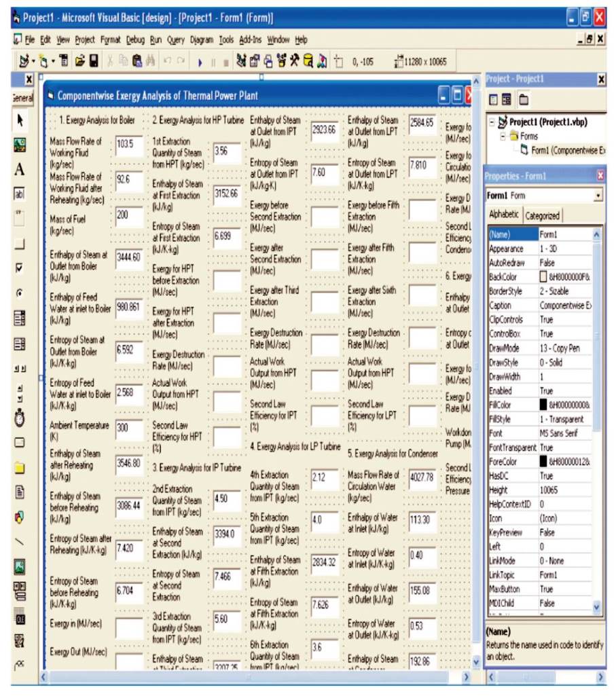Click the Open Project toolbar icon
Viewport: 616px width, 696px height.
click(80, 61)
